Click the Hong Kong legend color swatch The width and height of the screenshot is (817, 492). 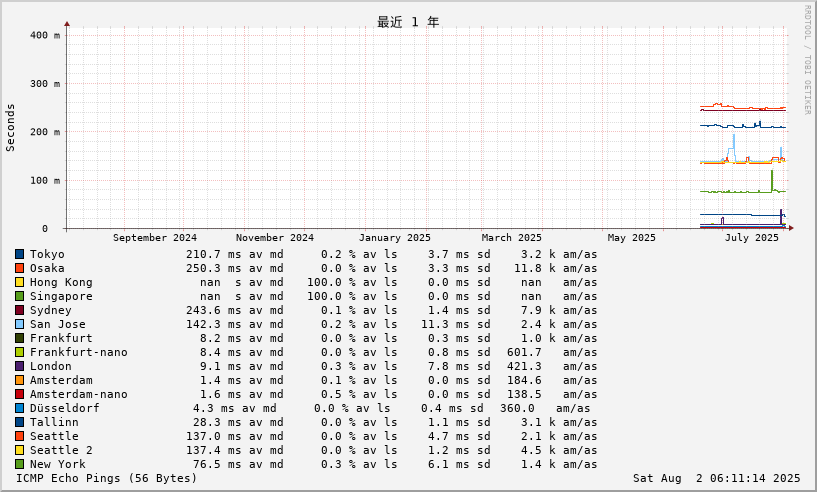tap(19, 282)
